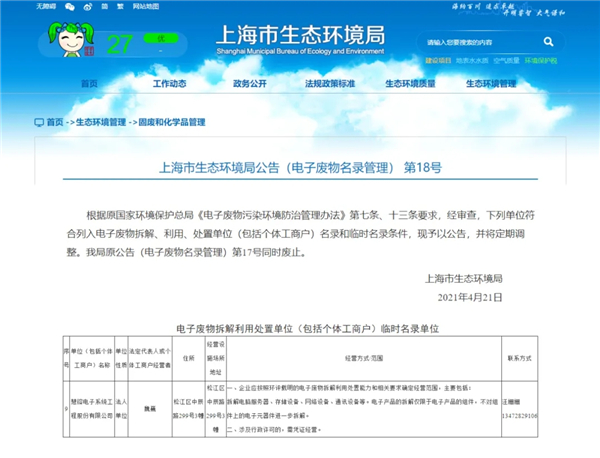This screenshot has width=600, height=458.
Task: Click the 法人单位 table cell
Action: [x=121, y=409]
